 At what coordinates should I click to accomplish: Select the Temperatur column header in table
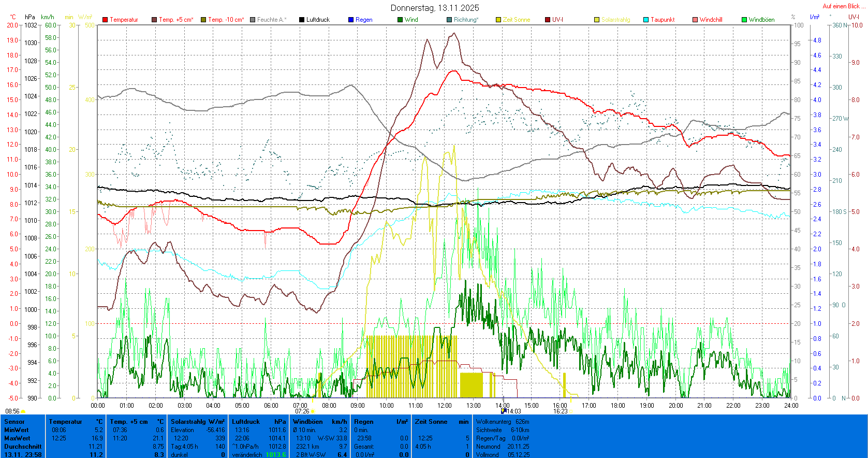66,422
